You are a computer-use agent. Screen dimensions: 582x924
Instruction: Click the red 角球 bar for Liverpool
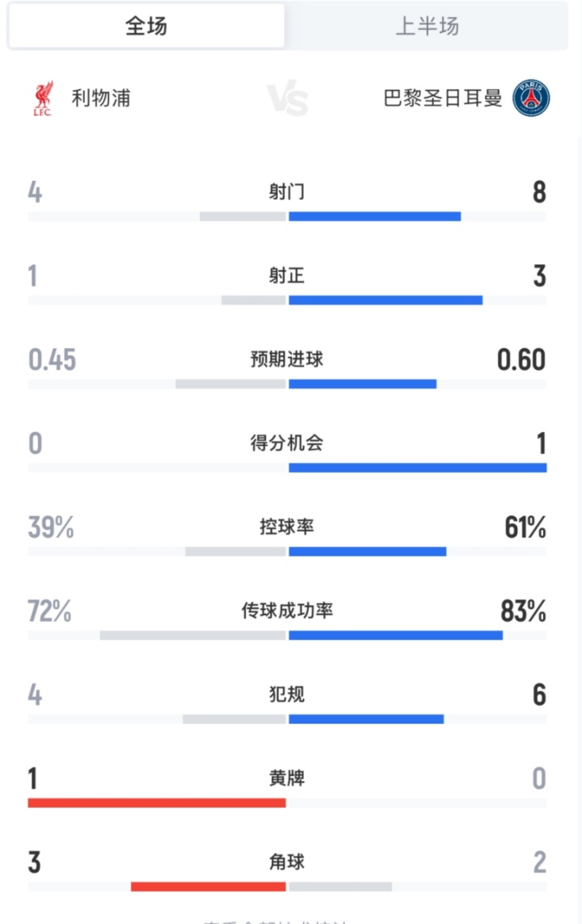209,886
